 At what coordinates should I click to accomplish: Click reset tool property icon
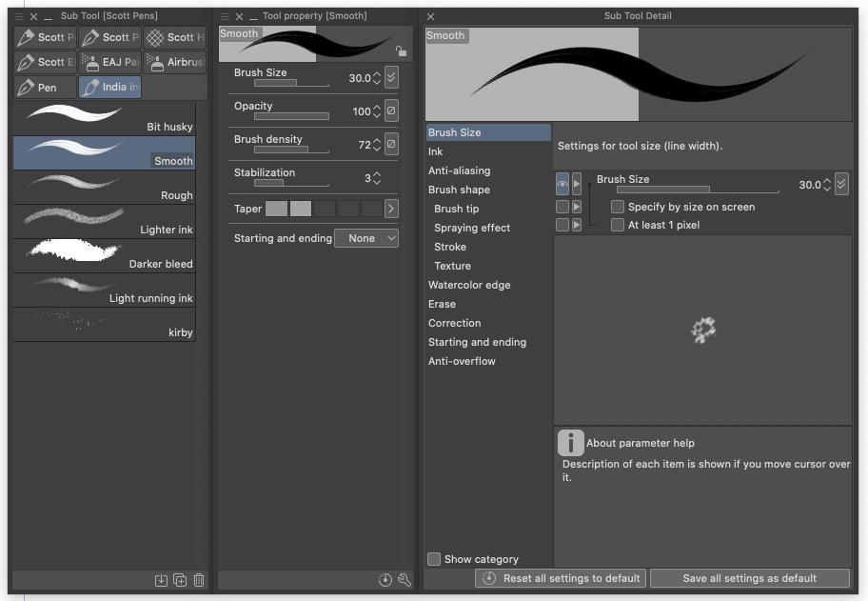tap(385, 580)
